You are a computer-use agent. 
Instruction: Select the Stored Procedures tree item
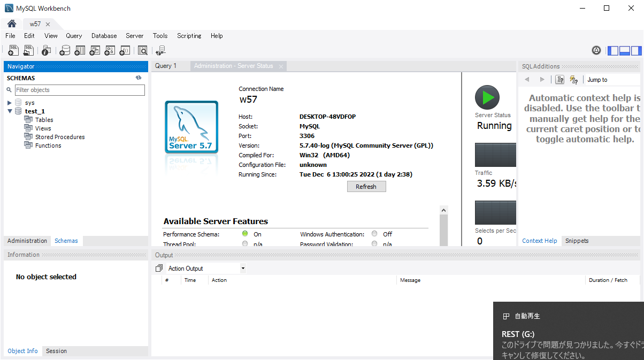pyautogui.click(x=60, y=137)
